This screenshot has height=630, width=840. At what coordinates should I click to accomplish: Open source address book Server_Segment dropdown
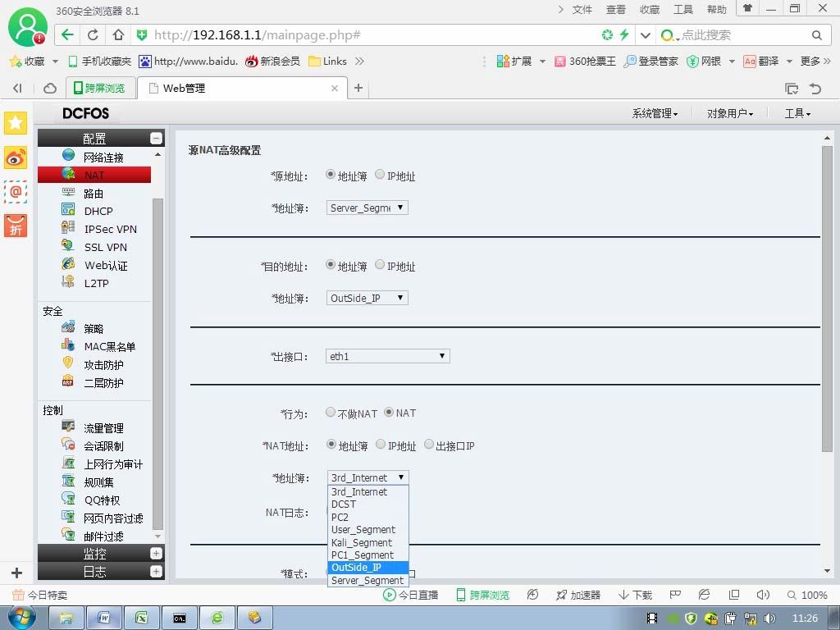point(367,208)
